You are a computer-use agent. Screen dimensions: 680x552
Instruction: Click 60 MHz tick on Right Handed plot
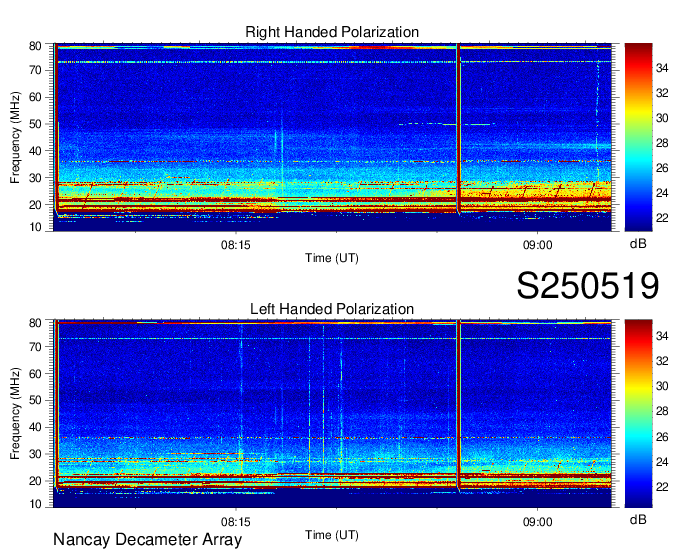pos(35,97)
